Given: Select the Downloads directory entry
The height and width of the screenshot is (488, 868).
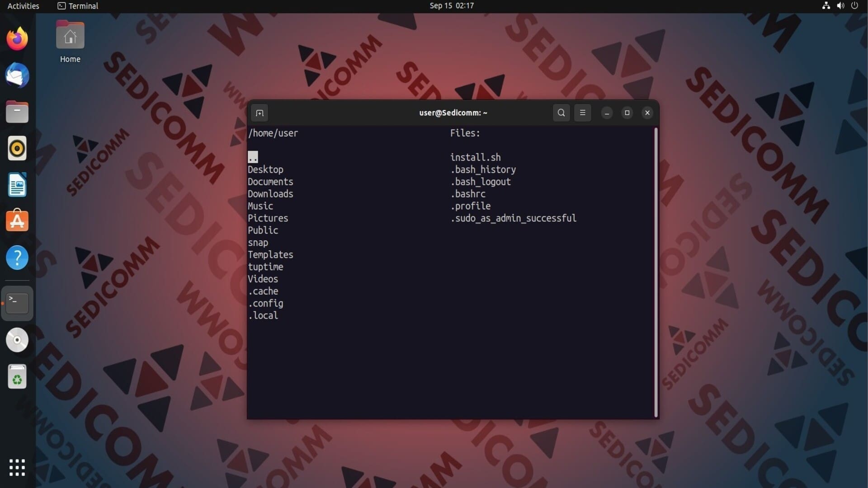Looking at the screenshot, I should [270, 194].
